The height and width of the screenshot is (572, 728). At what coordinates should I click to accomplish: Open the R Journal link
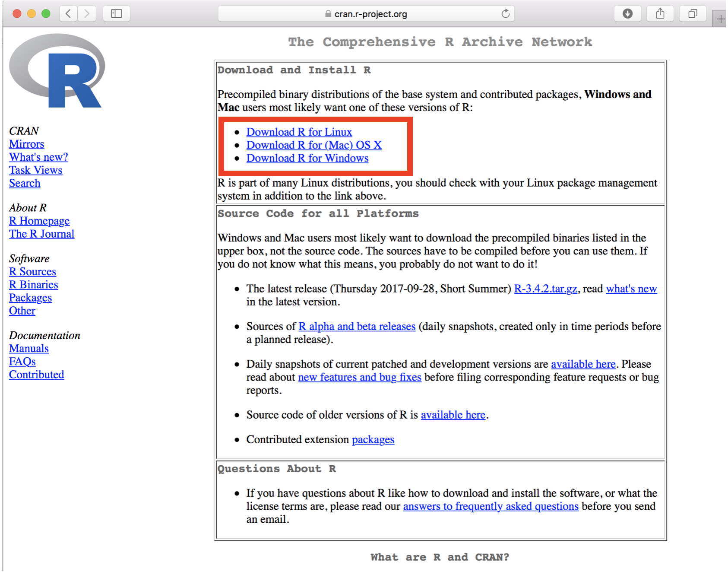(41, 234)
